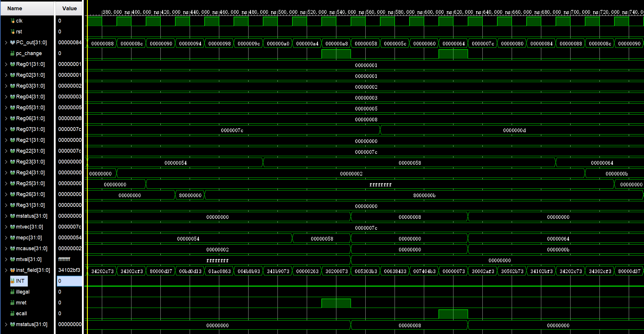Expand the inst_field[31:0] bus
This screenshot has width=644, height=334.
(6, 270)
